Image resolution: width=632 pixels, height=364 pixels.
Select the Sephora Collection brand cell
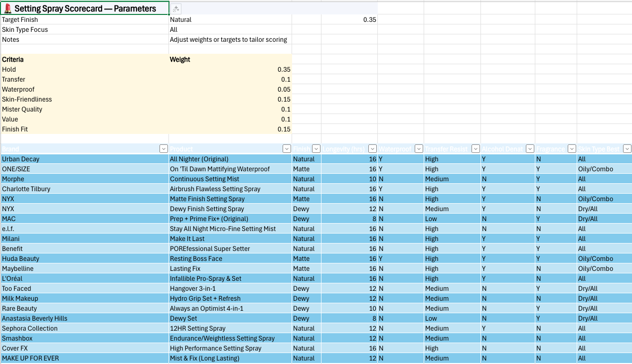pos(84,328)
